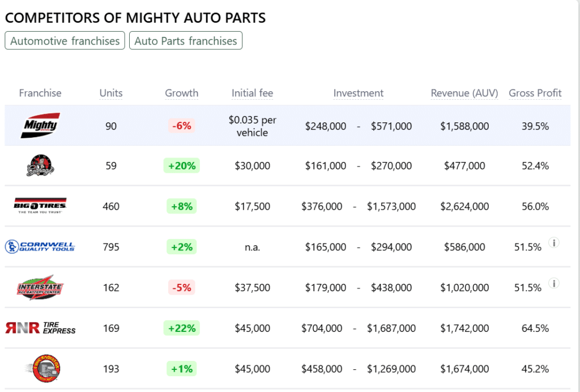Select the $248,000 minimum investment value
The image size is (580, 392).
click(326, 126)
